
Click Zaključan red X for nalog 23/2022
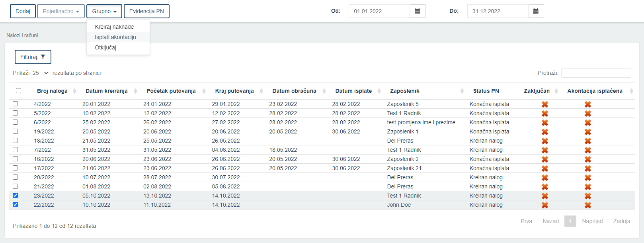tap(545, 196)
